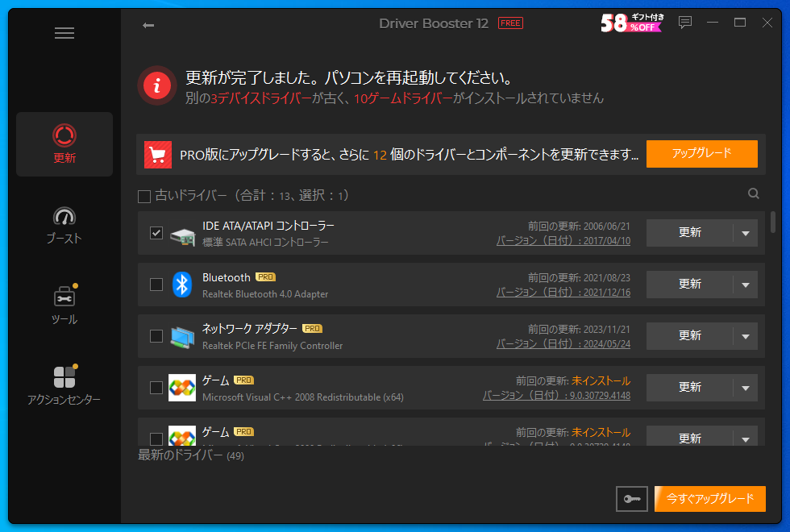
Task: Click 更新 button for Realtek Bluetooth 4.0 Adapter
Action: pyautogui.click(x=690, y=284)
